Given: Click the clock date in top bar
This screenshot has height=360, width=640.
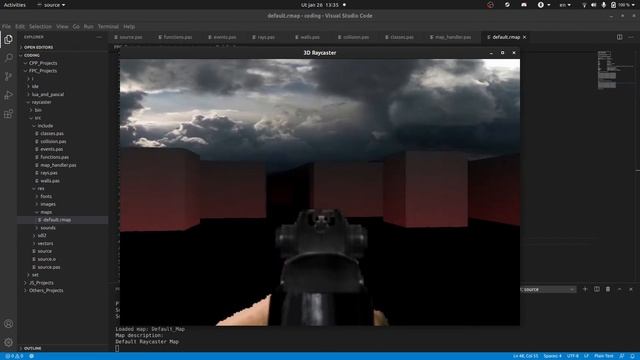Looking at the screenshot, I should pyautogui.click(x=320, y=5).
